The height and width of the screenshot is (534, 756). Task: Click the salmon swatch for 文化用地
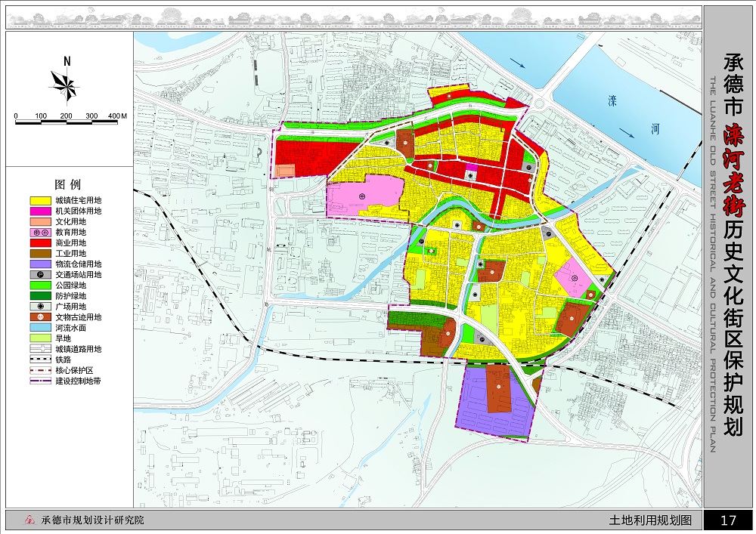click(41, 221)
